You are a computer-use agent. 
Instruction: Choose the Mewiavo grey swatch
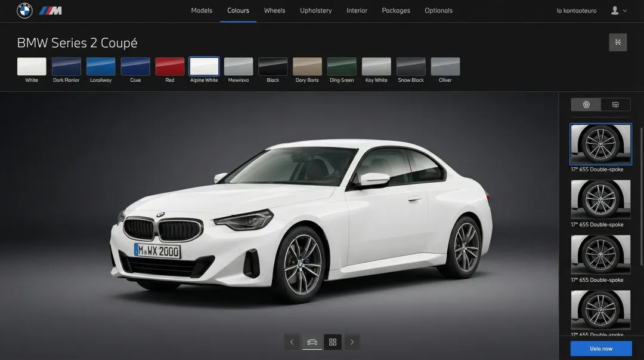(239, 66)
